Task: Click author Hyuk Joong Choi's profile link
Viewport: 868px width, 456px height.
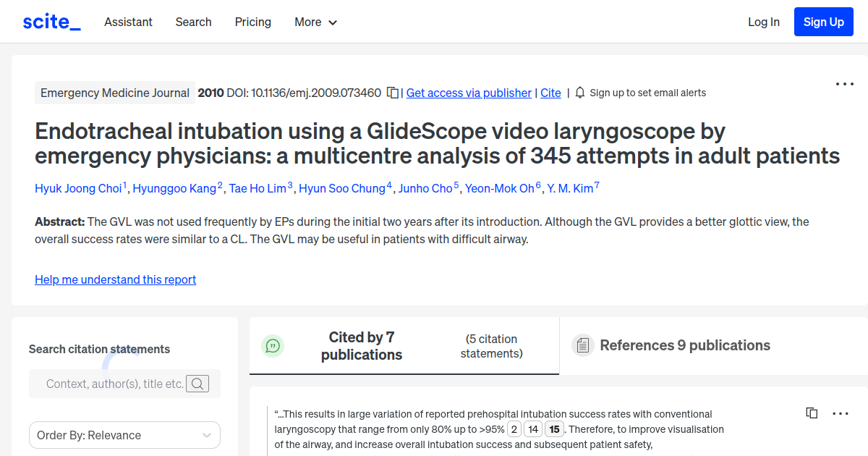Action: 78,188
